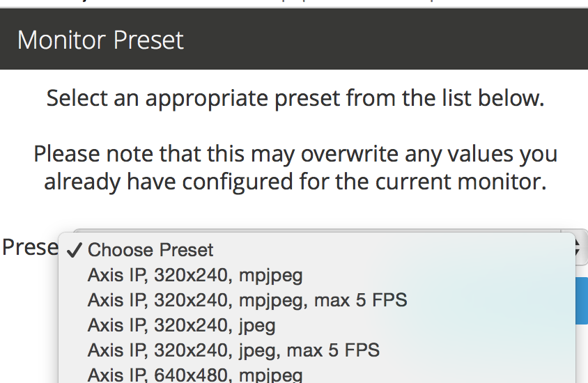Click the checkmark icon beside Choose Preset
The height and width of the screenshot is (383, 588).
[75, 250]
